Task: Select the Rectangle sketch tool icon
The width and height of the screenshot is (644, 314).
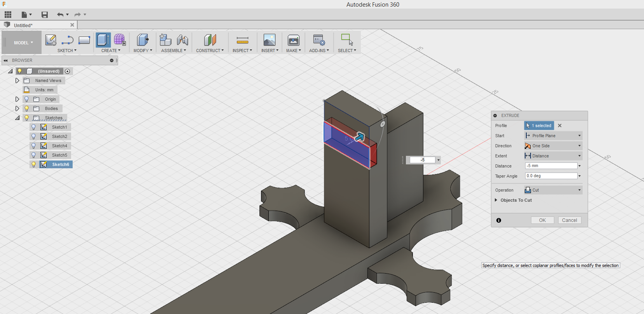Action: 84,40
